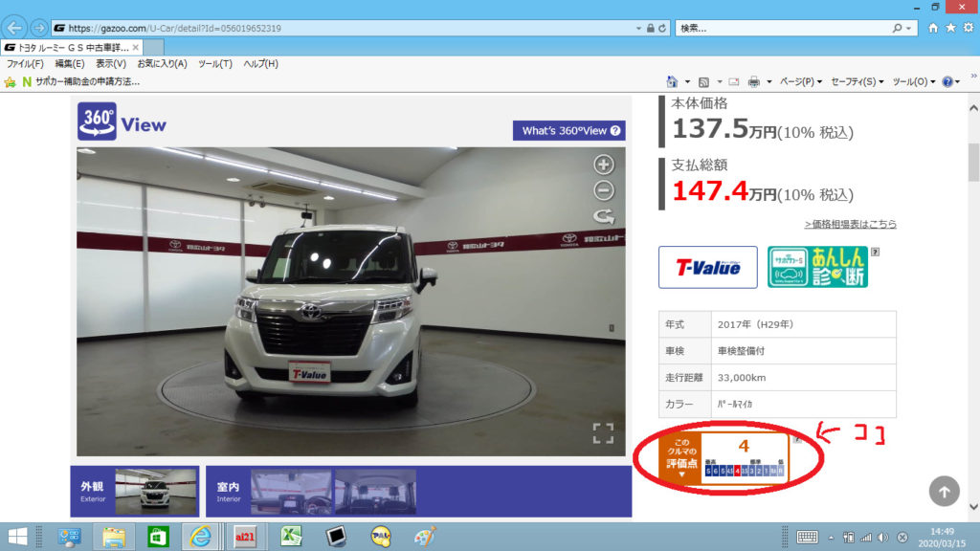Click the T-Value badge button
Image resolution: width=980 pixels, height=551 pixels.
(707, 268)
